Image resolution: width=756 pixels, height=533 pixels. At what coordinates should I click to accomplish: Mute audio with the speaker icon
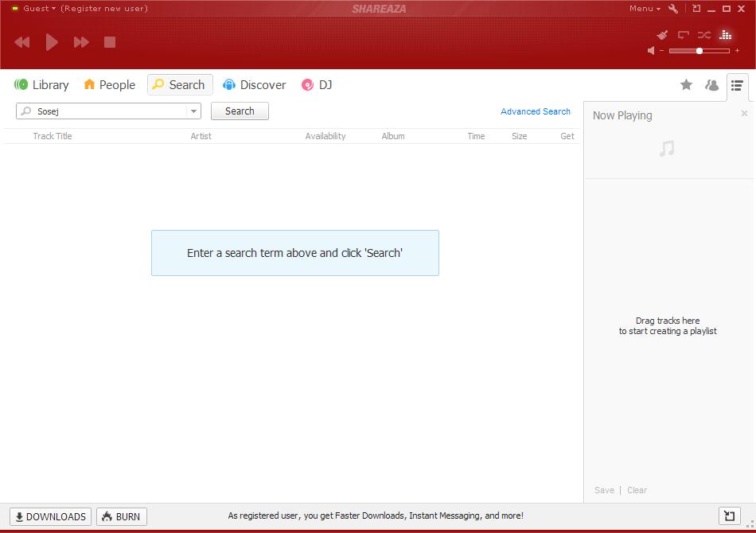[x=651, y=51]
